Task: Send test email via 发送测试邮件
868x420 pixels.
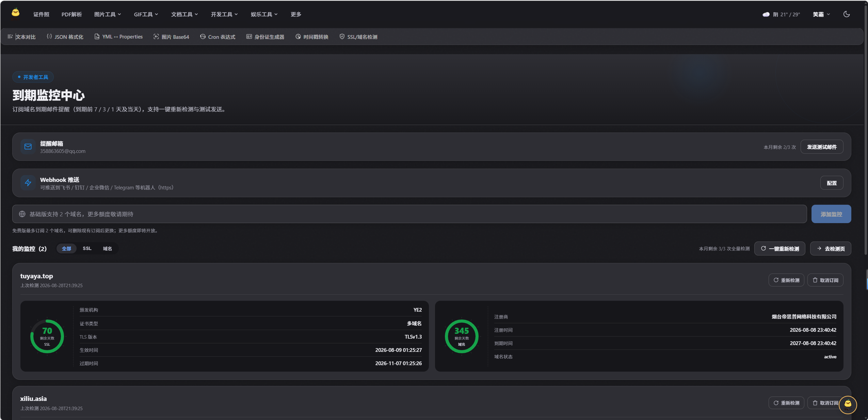Action: pyautogui.click(x=822, y=147)
